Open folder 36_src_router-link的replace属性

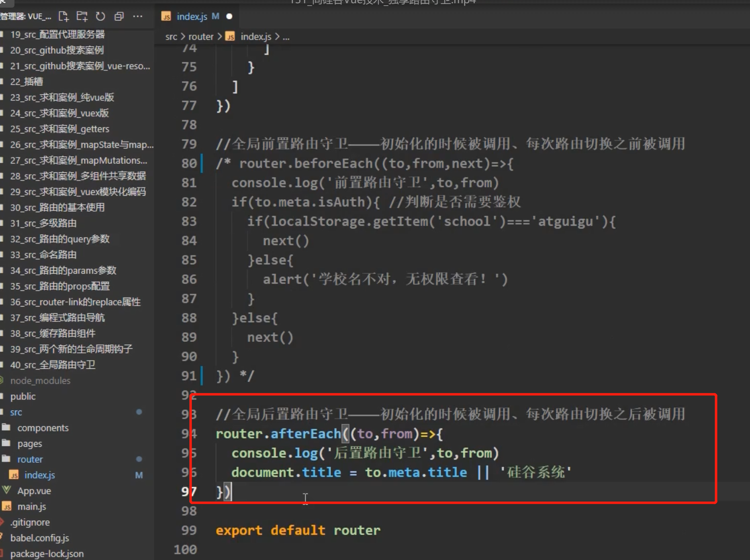75,302
